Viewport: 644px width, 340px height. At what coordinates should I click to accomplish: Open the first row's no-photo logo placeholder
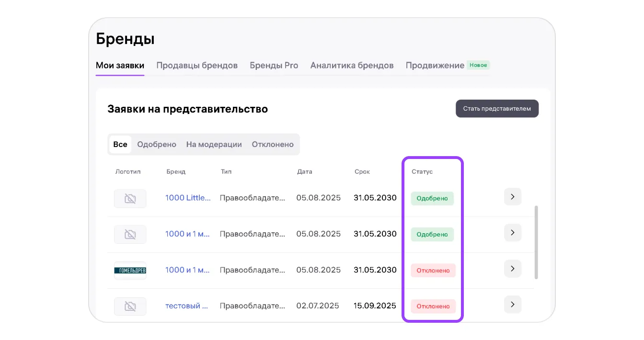coord(130,198)
